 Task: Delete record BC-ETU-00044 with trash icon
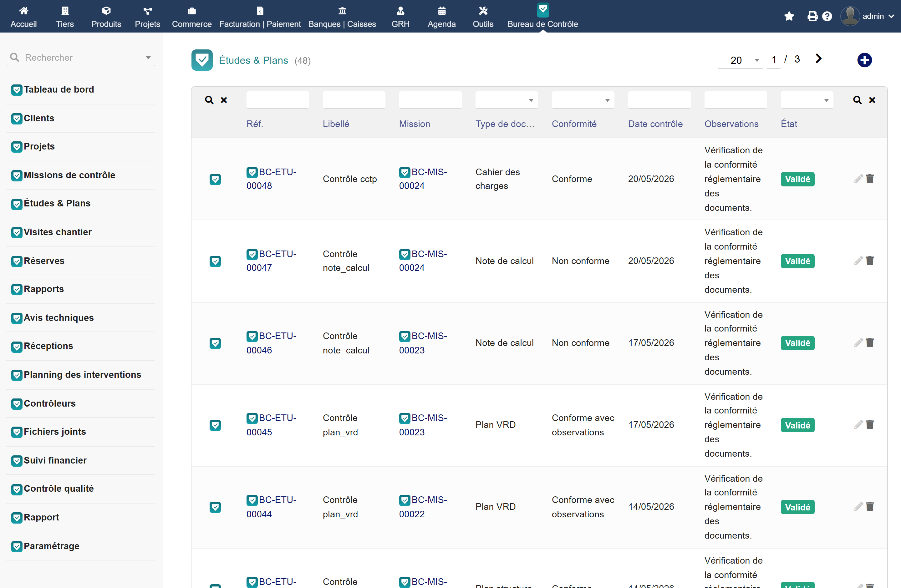pyautogui.click(x=870, y=507)
